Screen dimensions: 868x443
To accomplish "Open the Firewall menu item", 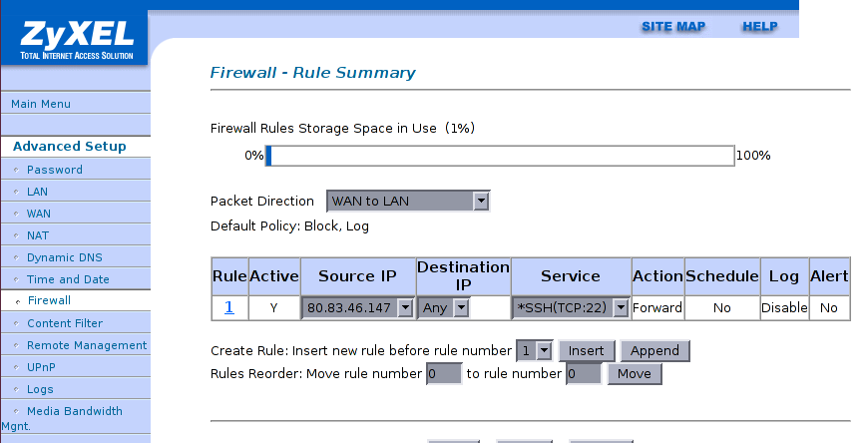I will [x=49, y=300].
